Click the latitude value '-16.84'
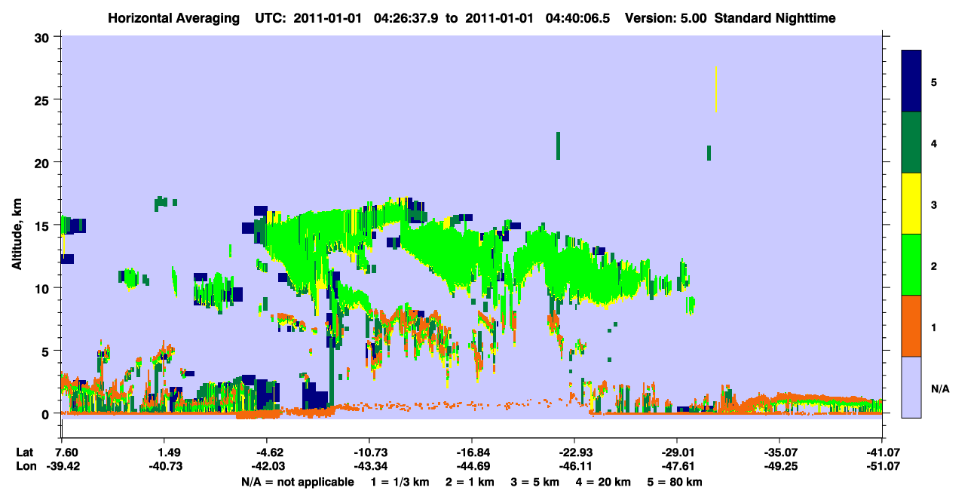980x503 pixels. 472,452
